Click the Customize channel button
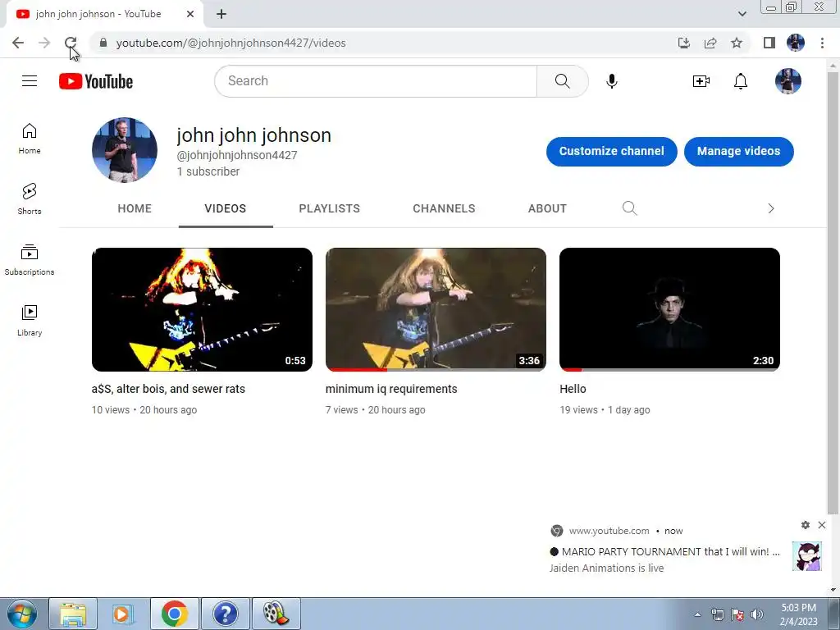This screenshot has width=840, height=630. click(x=611, y=151)
